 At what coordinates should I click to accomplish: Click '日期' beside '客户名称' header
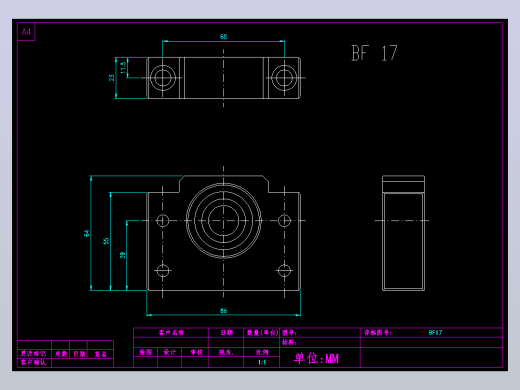coord(227,332)
